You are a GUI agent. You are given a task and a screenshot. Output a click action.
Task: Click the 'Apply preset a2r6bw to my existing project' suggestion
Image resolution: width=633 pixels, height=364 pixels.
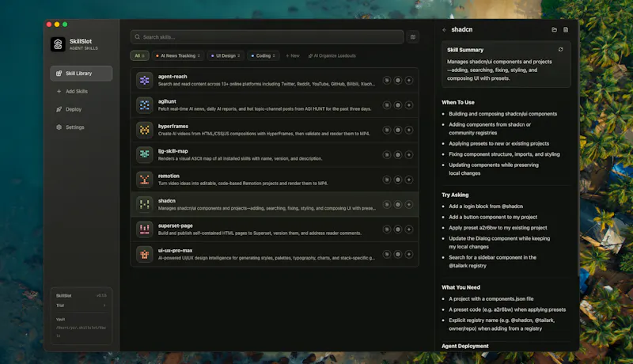tap(498, 228)
